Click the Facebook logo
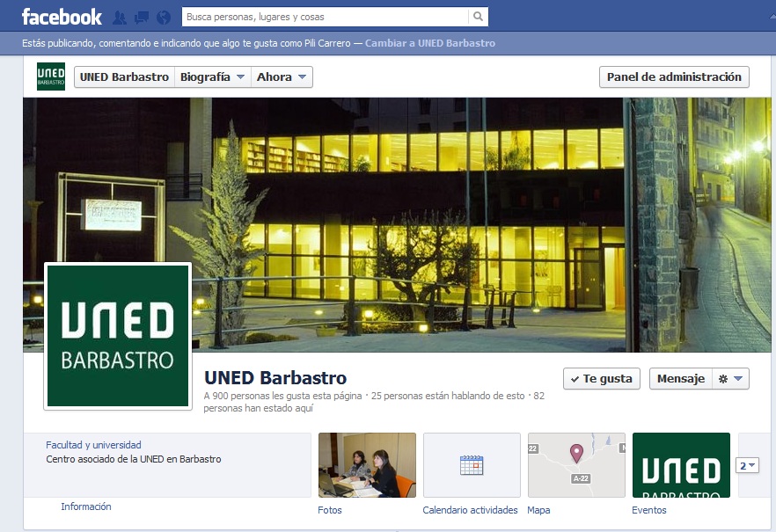Screen dimensions: 776x532 click(x=62, y=17)
